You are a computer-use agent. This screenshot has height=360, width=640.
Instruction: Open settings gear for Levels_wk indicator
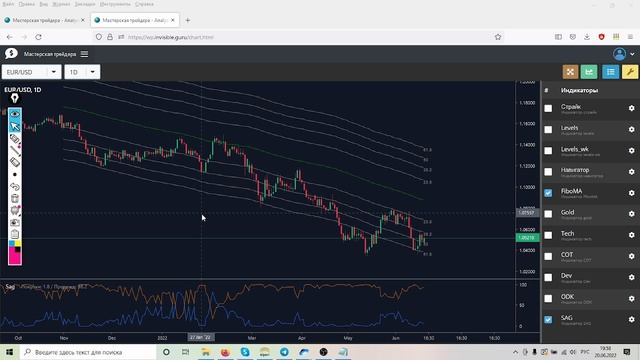click(631, 151)
